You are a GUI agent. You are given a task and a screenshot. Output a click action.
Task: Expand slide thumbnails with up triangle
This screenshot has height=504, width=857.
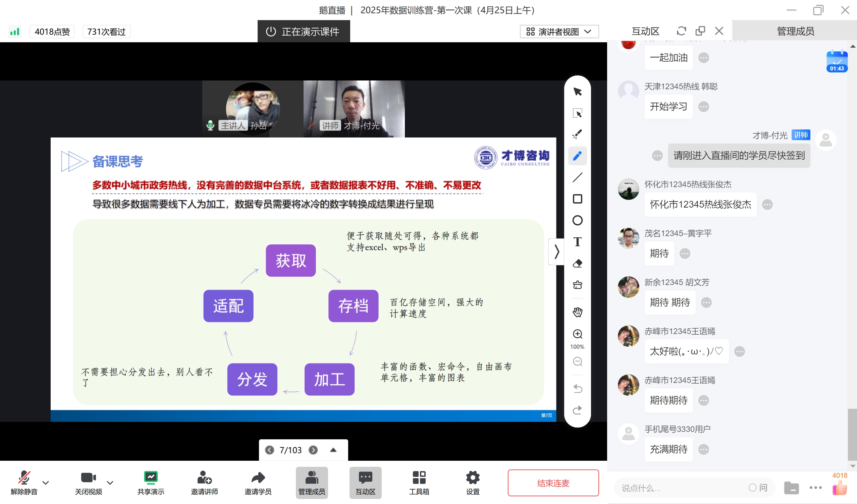click(333, 450)
